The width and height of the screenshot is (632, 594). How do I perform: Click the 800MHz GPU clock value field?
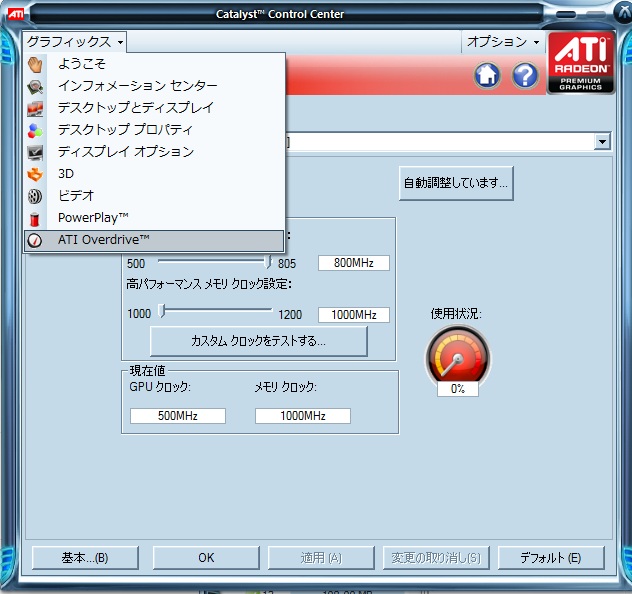(354, 263)
